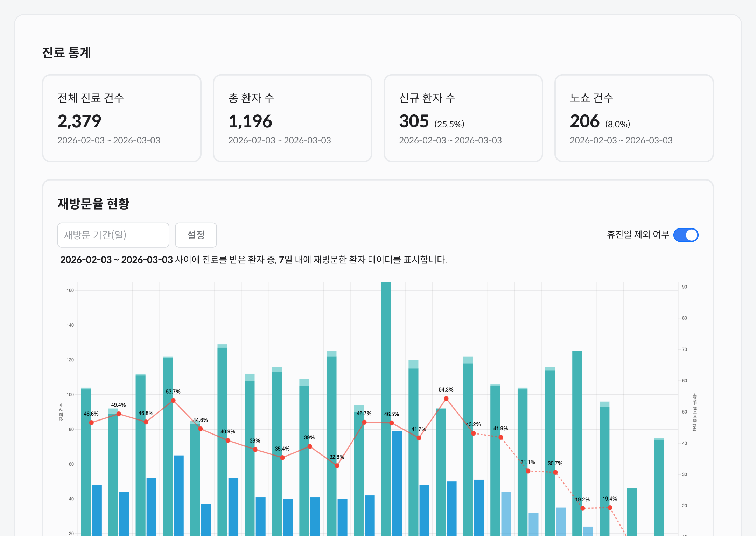Click the 설정 button

196,235
